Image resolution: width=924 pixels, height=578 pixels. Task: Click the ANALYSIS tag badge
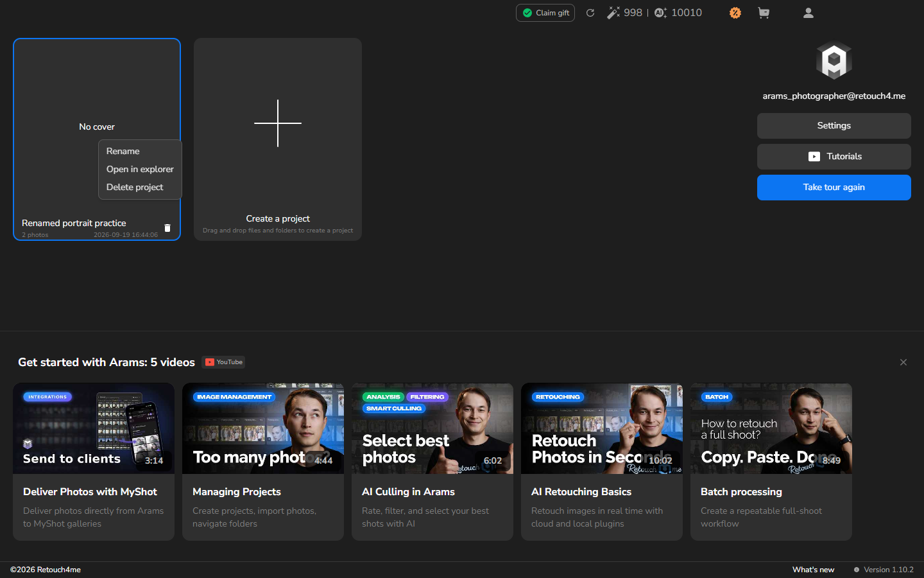tap(383, 397)
